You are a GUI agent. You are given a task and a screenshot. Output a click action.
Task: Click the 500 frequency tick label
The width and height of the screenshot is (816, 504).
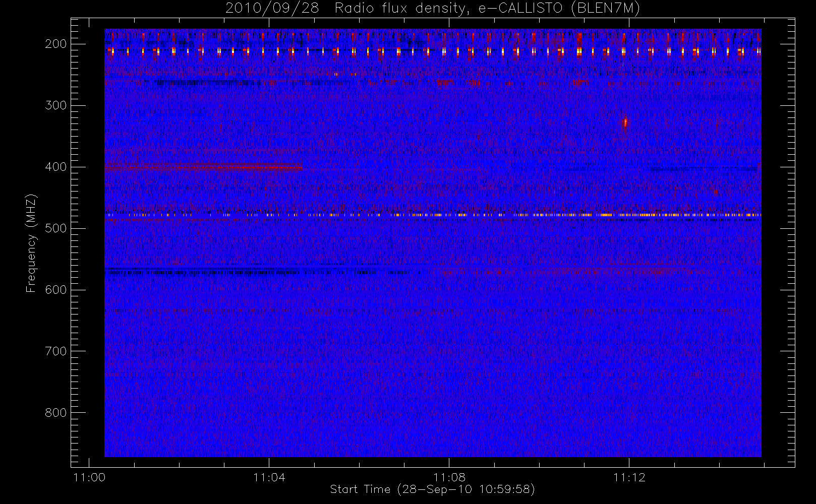(x=56, y=228)
